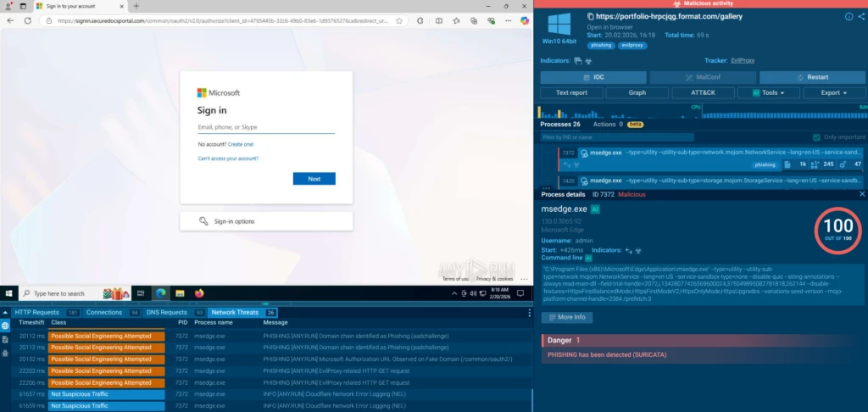Toggle the Only important checkbox

pyautogui.click(x=816, y=136)
